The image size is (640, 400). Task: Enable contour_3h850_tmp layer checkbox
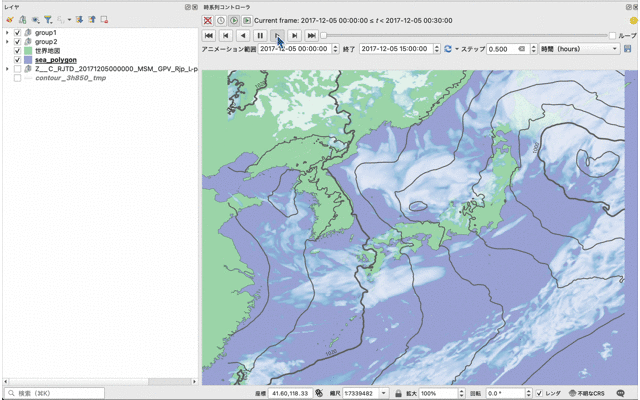tap(17, 78)
